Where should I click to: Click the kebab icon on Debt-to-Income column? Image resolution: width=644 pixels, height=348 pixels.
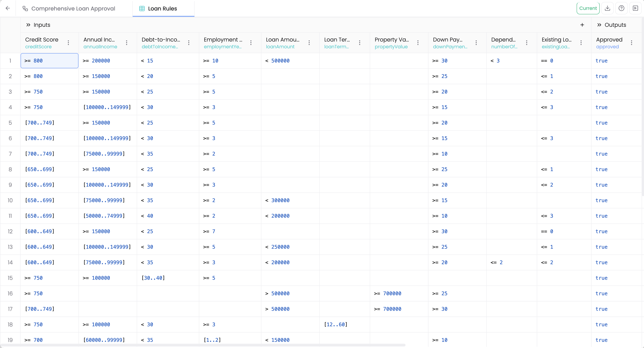189,43
